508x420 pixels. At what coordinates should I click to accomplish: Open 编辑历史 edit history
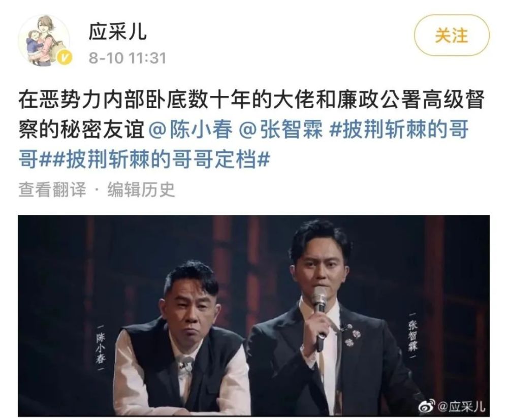(x=141, y=189)
